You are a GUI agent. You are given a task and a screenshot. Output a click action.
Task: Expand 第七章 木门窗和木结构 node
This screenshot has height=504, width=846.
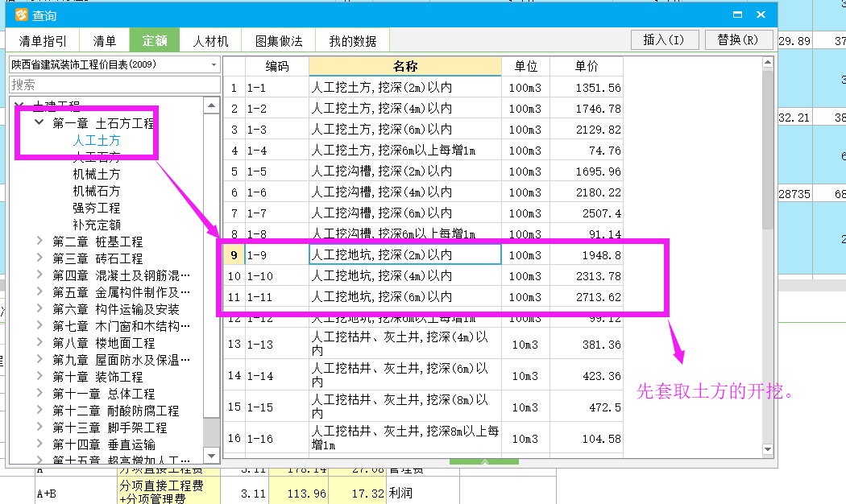(39, 325)
